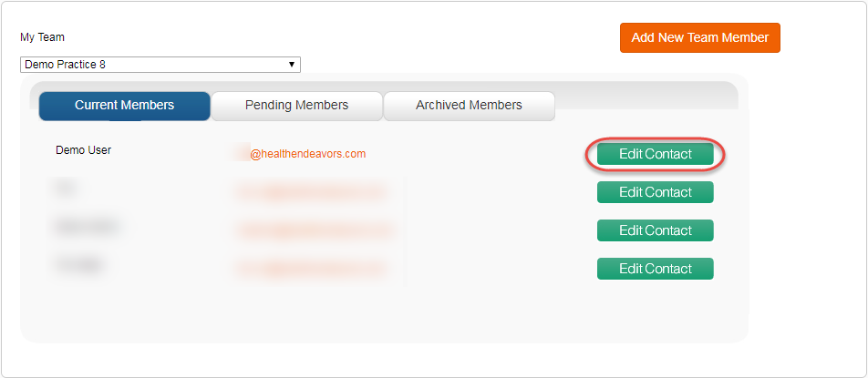Expand the practice list using the dropdown arrow
Viewport: 868px width, 378px height.
click(x=291, y=65)
